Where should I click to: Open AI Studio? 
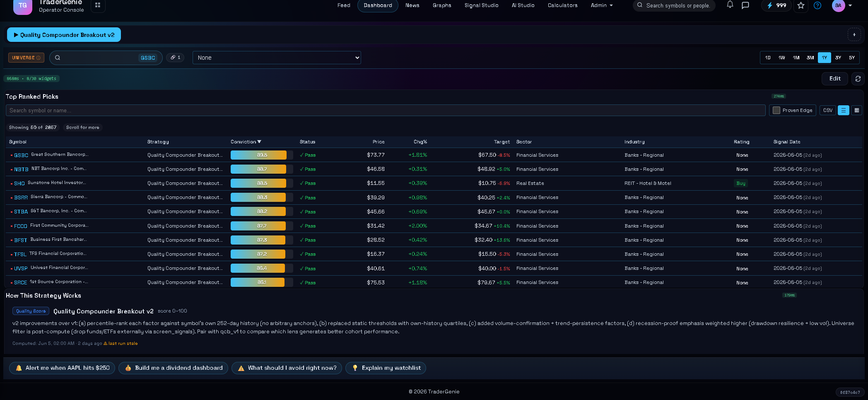[x=523, y=5]
